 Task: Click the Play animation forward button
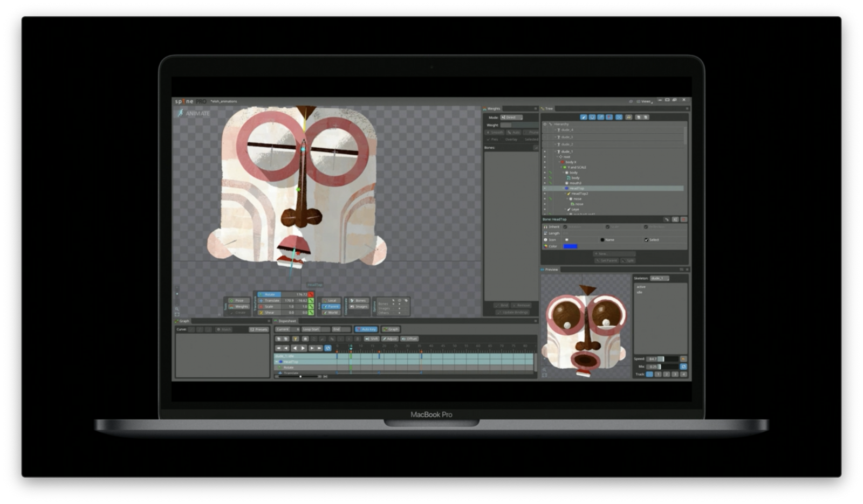pos(303,348)
